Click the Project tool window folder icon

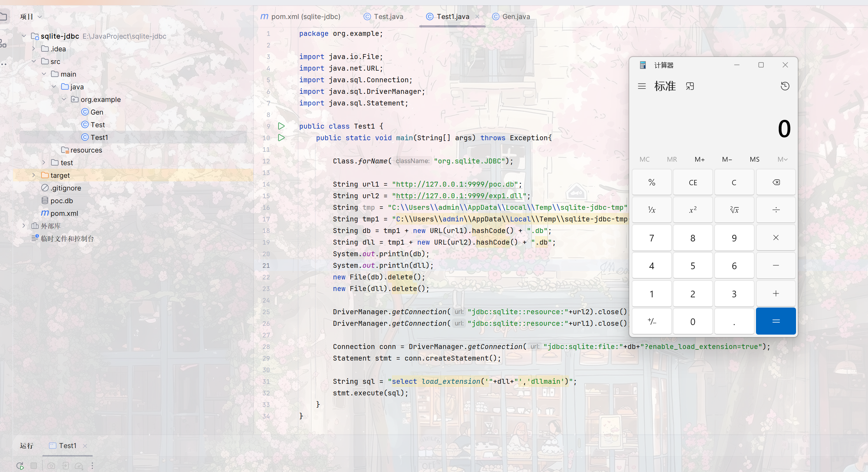point(4,16)
